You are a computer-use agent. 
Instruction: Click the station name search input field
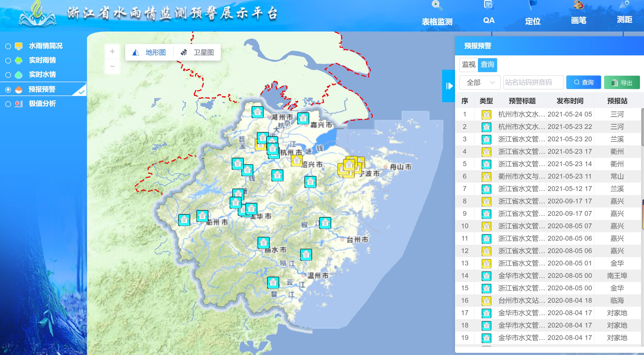533,82
